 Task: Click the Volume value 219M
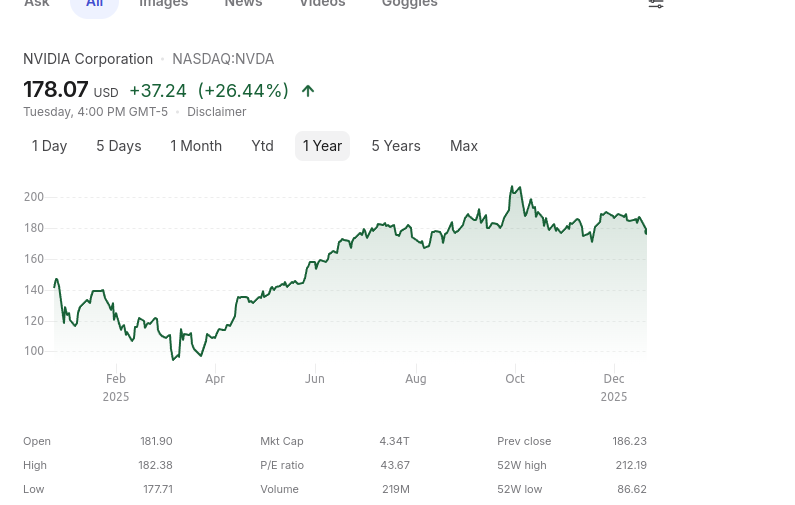[x=395, y=489]
